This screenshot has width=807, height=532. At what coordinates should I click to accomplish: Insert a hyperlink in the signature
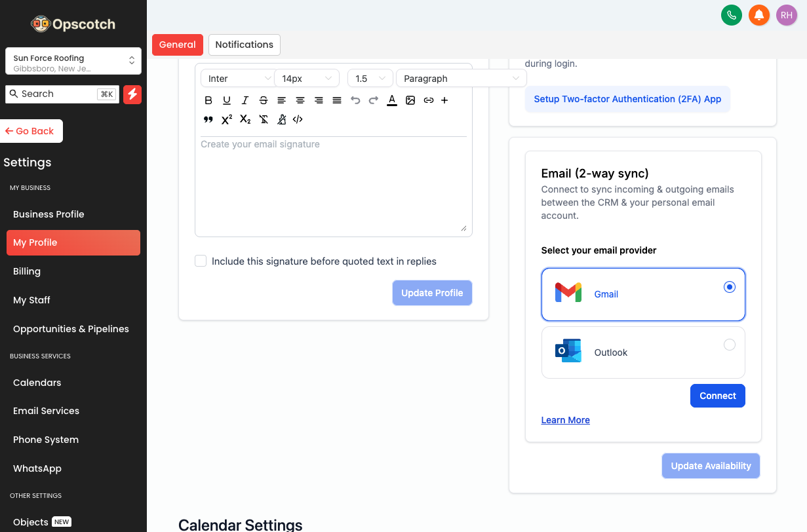429,100
